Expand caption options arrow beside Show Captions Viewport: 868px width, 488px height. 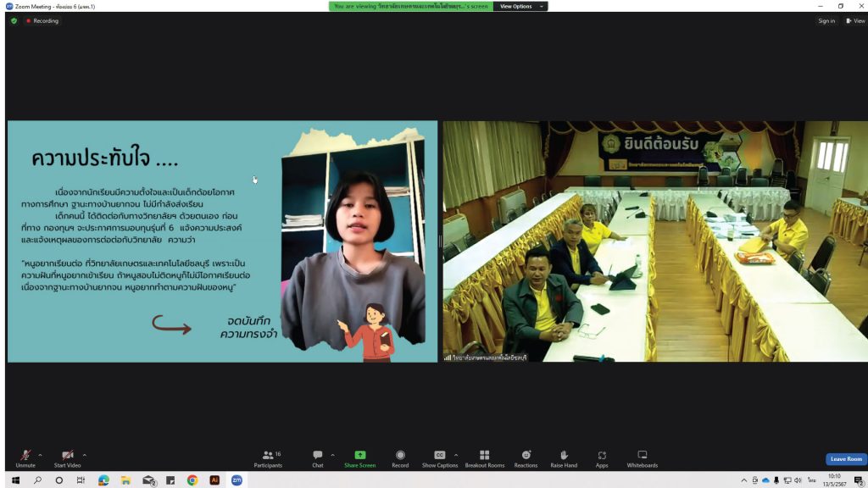tap(456, 454)
